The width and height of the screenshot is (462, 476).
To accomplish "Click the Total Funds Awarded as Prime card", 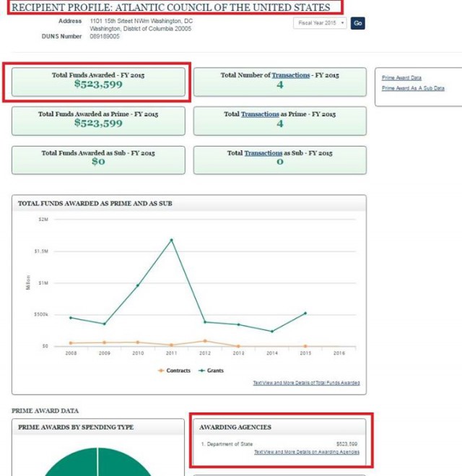I will [98, 121].
